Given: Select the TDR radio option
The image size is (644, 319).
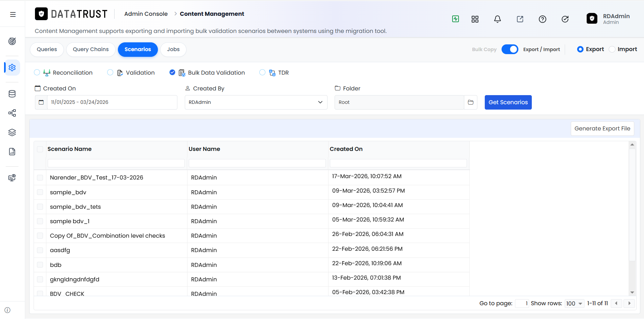Looking at the screenshot, I should pyautogui.click(x=262, y=72).
